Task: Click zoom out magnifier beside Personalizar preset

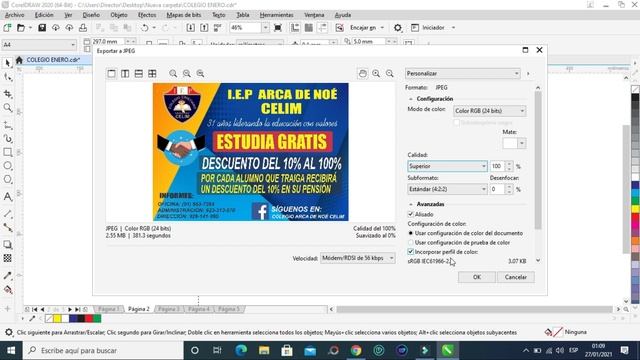Action: 390,73
